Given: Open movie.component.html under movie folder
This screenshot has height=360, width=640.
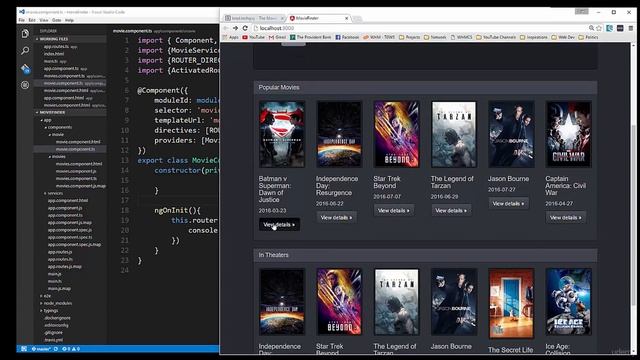Looking at the screenshot, I should (x=78, y=142).
